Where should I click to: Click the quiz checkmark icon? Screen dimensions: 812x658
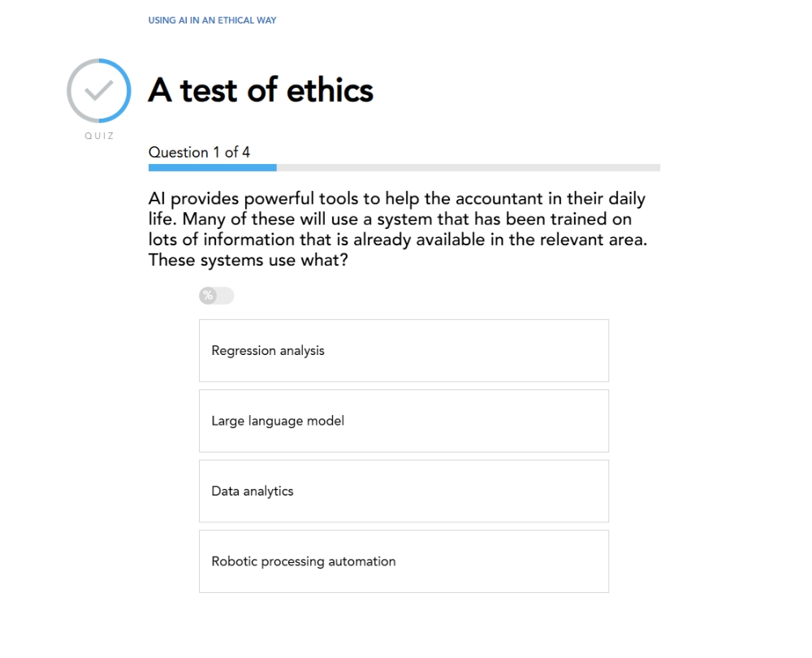(98, 91)
